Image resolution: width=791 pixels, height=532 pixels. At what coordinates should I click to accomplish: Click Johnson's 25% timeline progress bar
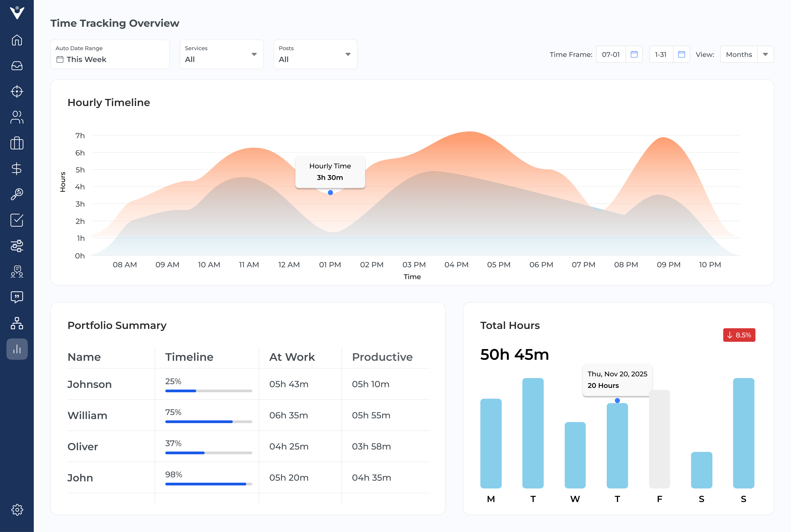(x=209, y=391)
